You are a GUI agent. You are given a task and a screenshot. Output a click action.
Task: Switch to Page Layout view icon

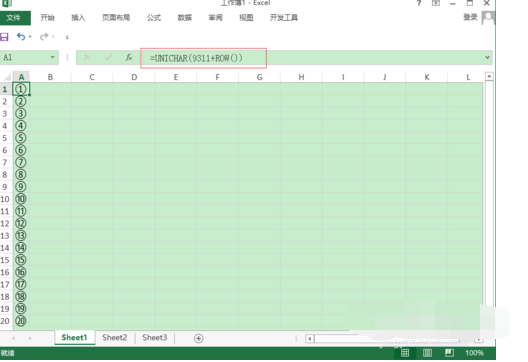tap(427, 353)
